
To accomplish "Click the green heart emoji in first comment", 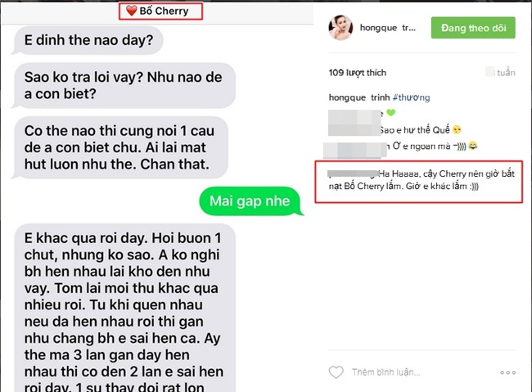I will pos(391,113).
